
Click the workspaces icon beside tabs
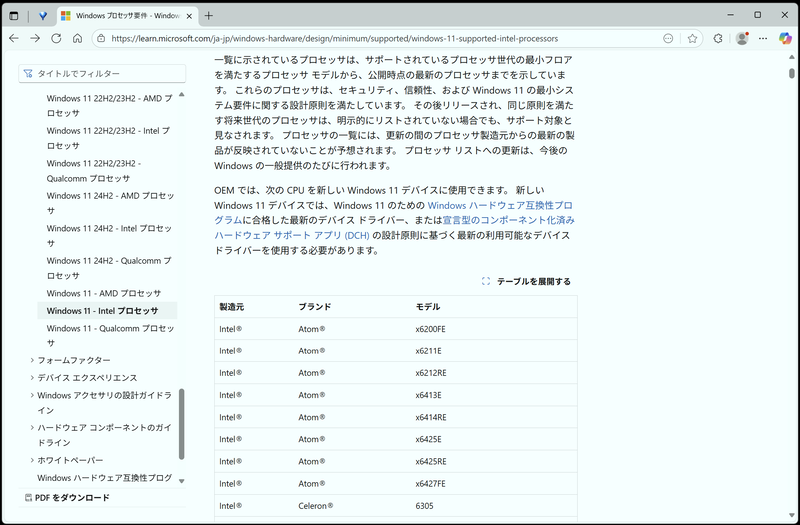pos(43,16)
